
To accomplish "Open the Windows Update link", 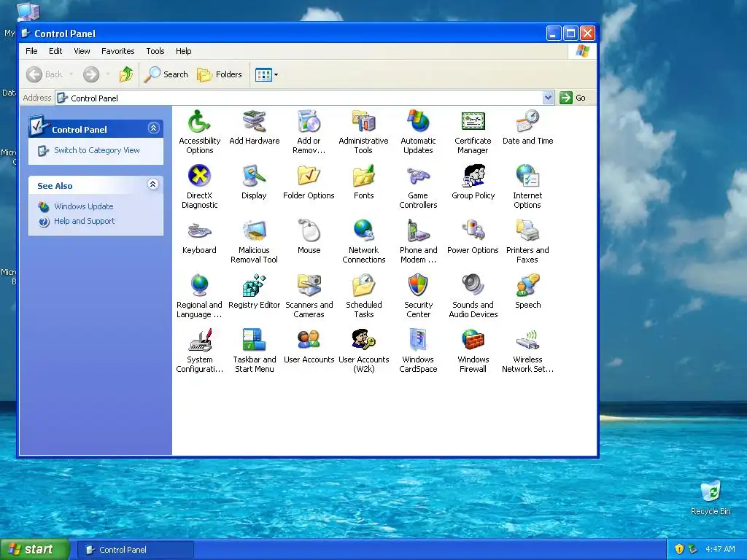I will 83,206.
